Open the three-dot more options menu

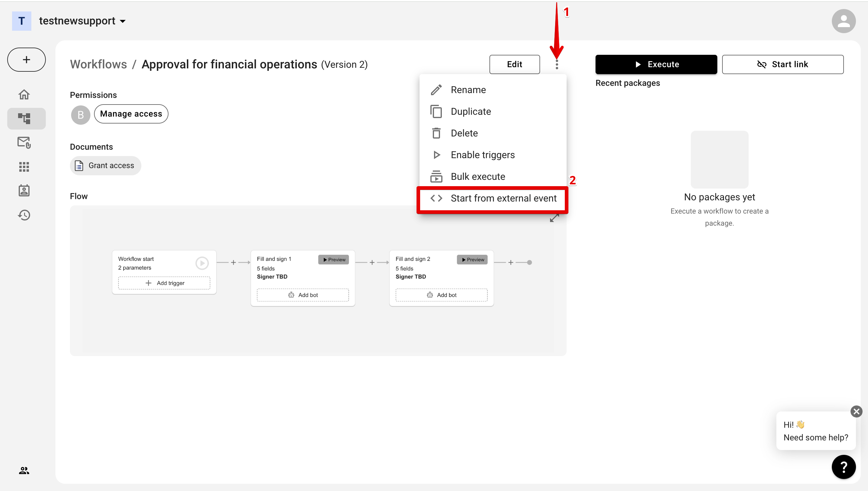[x=557, y=64]
